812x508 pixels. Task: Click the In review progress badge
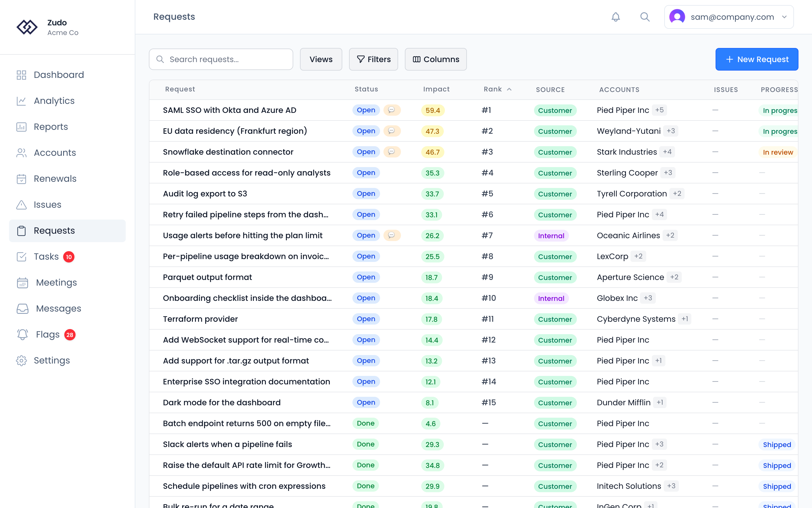pos(778,152)
